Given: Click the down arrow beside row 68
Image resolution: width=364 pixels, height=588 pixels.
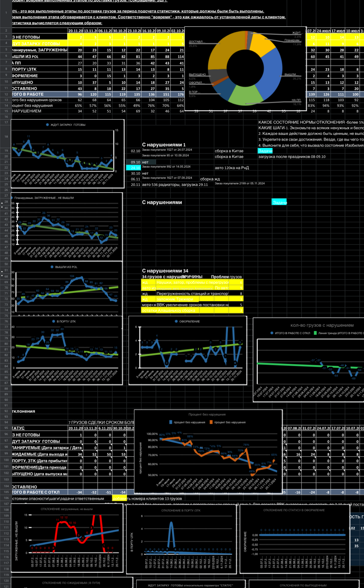Looking at the screenshot, I should 2,276.
